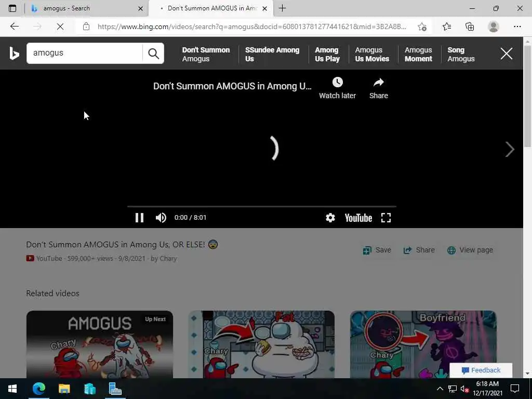Open Edge Settings and more menu
This screenshot has height=399, width=532.
point(517,26)
